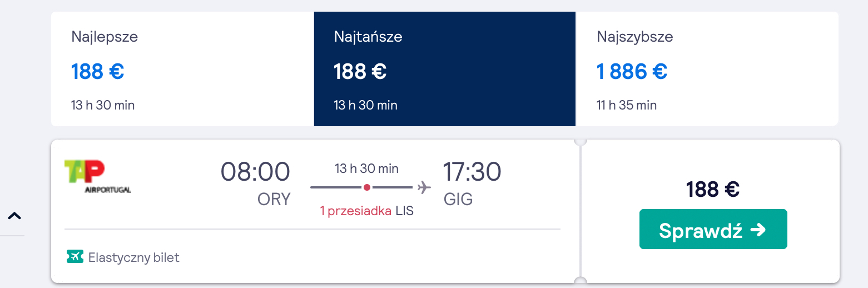Click the 188 € price above the Sprawdź button
The width and height of the screenshot is (868, 288).
click(713, 190)
